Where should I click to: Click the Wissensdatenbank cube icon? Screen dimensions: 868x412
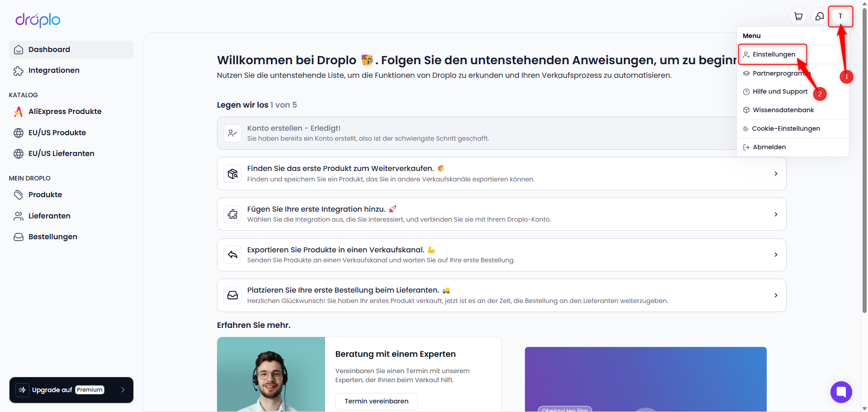(746, 110)
